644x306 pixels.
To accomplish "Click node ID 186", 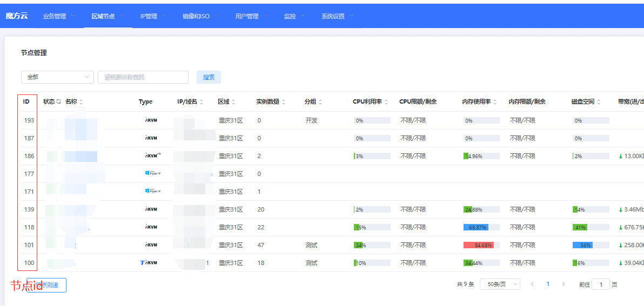I will (x=29, y=156).
